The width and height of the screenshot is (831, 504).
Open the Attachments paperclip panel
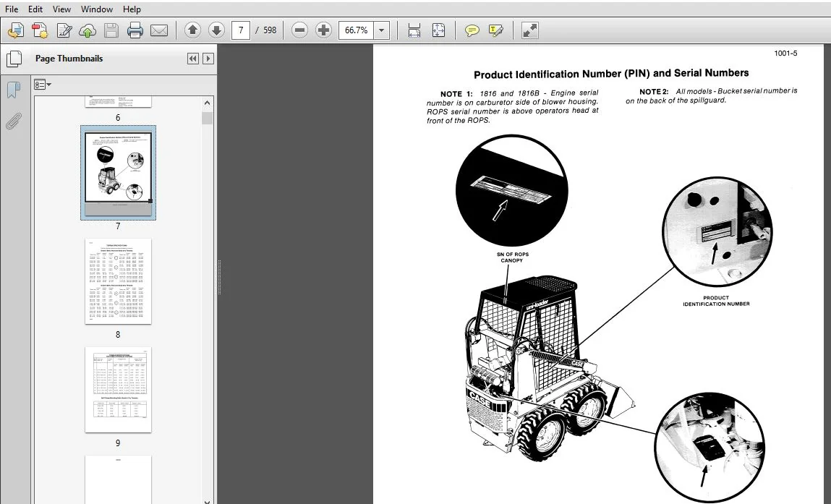[14, 121]
